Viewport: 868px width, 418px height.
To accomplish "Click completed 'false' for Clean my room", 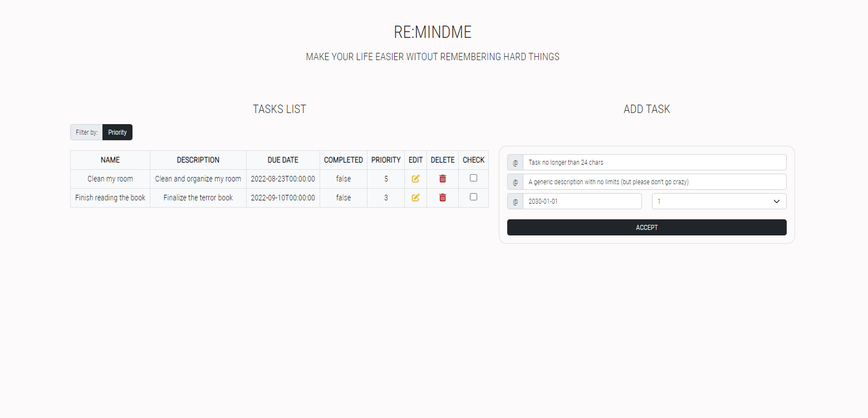I will (x=344, y=179).
